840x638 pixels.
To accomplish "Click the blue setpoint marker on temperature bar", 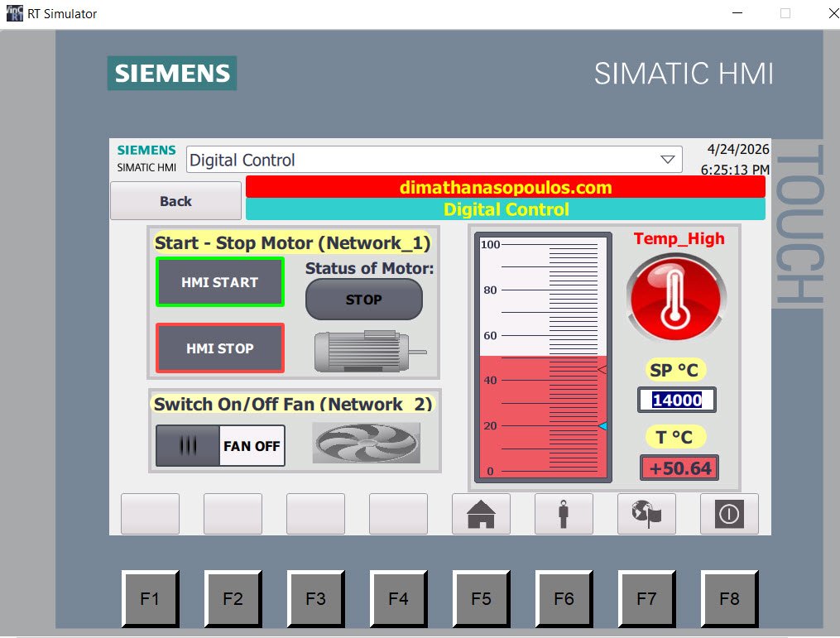I will (x=602, y=426).
